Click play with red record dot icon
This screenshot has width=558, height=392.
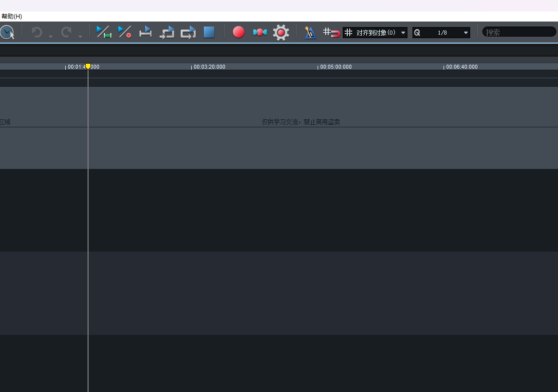point(124,32)
